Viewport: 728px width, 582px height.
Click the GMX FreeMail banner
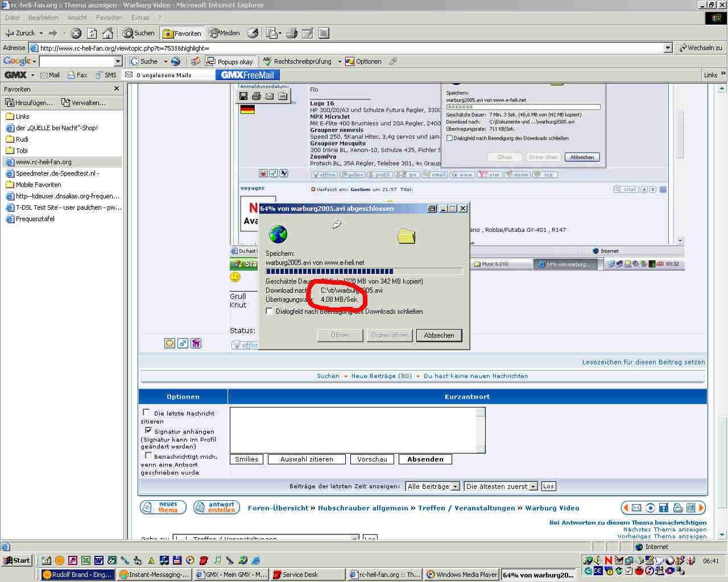[x=247, y=75]
